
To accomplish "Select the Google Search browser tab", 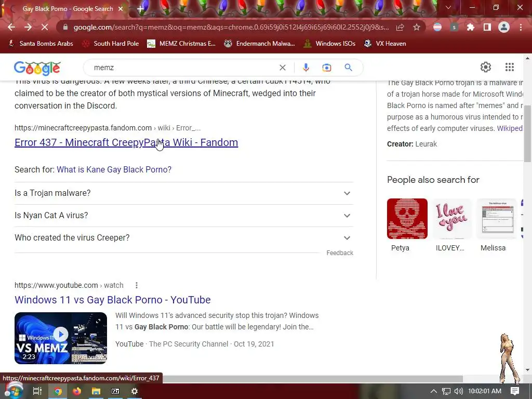I will point(68,9).
